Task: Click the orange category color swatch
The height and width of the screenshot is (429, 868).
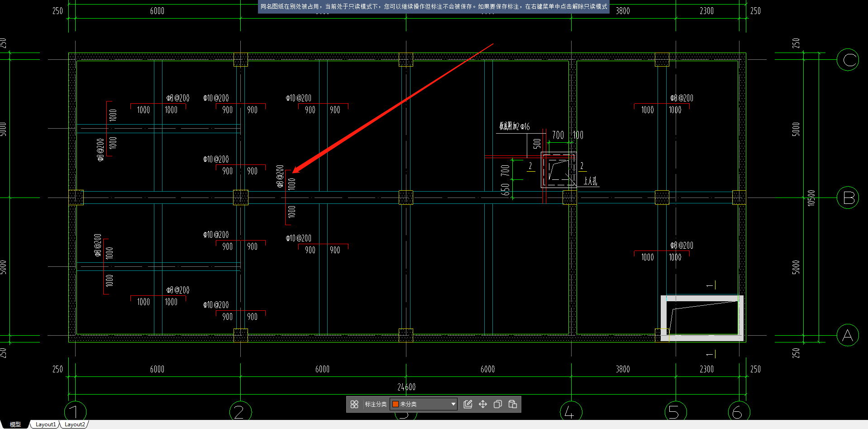Action: pyautogui.click(x=395, y=404)
